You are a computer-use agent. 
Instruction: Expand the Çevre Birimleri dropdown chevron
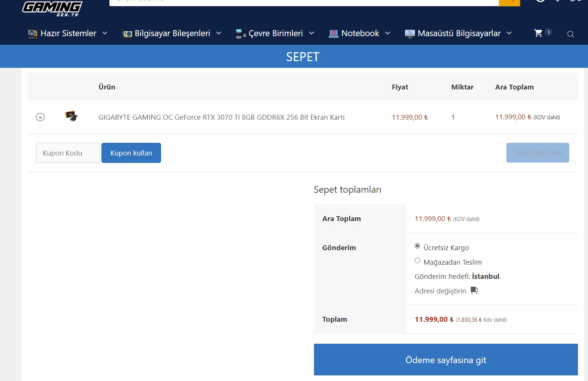tap(311, 33)
